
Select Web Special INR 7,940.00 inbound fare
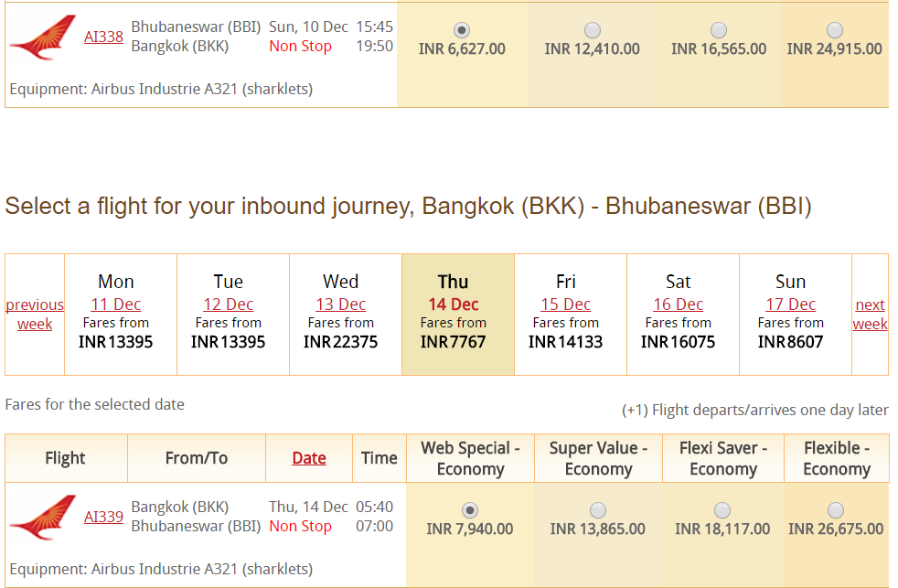(x=470, y=510)
